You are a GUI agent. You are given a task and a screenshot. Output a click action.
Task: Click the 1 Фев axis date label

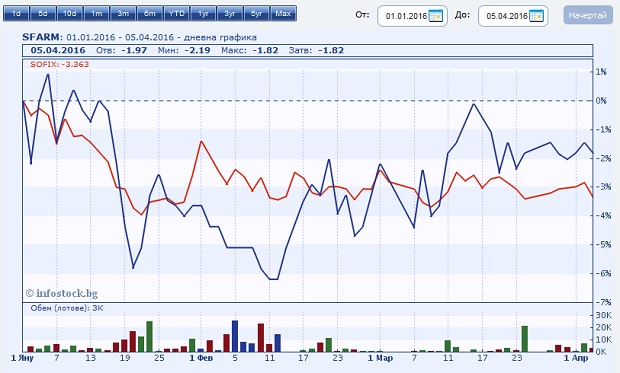click(201, 358)
